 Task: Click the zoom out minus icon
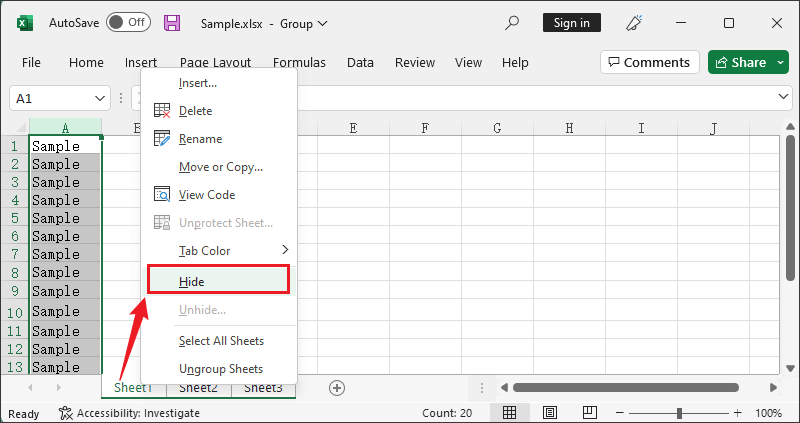click(620, 412)
